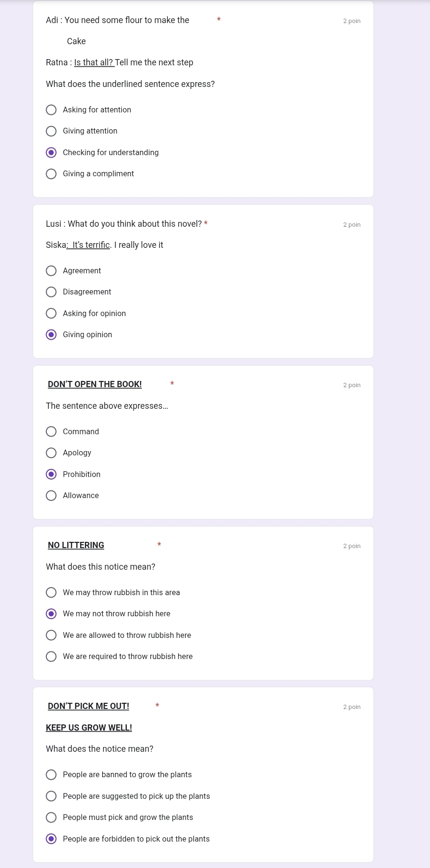Select 'Command' as the answer

click(51, 432)
